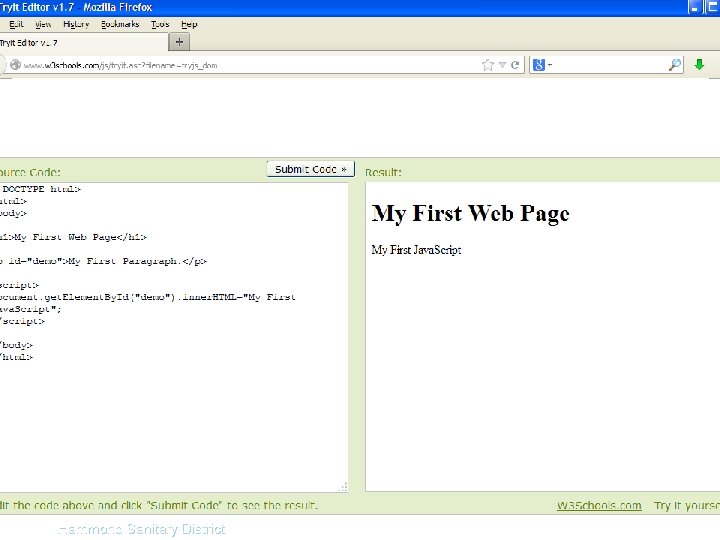The width and height of the screenshot is (720, 540).
Task: Open URL history dropdown arrow
Action: pos(502,65)
